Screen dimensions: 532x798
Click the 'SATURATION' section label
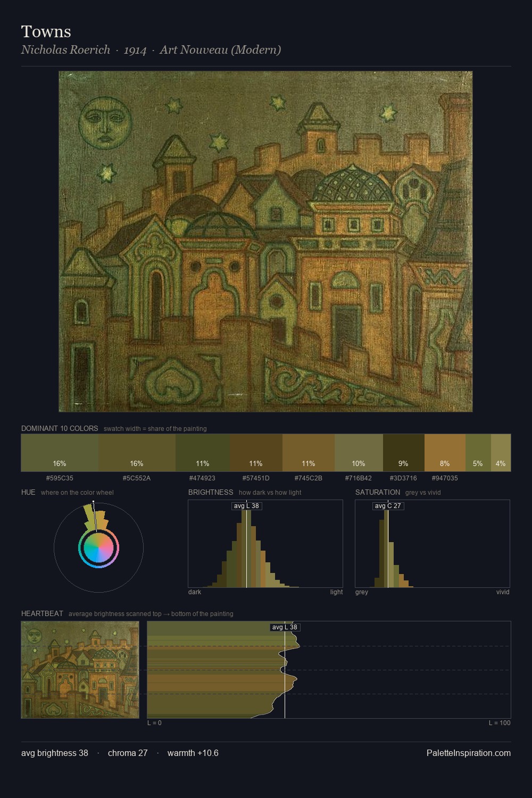point(378,492)
